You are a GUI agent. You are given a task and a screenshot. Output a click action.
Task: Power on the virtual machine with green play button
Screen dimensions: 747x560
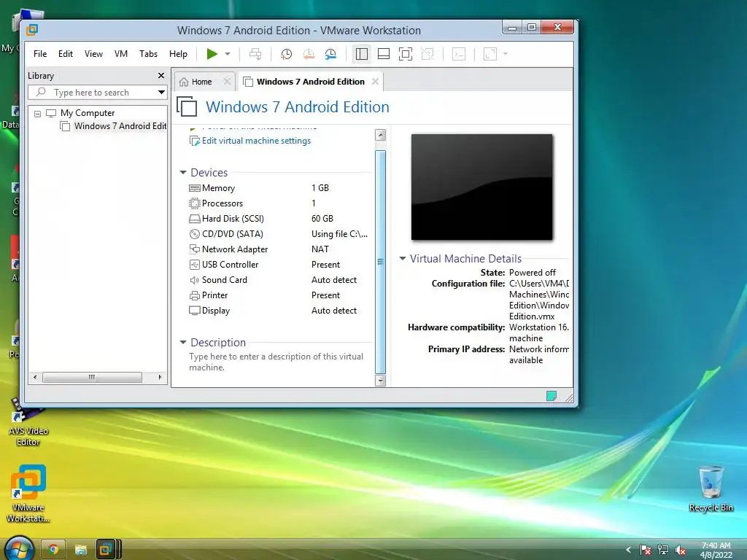click(x=212, y=54)
